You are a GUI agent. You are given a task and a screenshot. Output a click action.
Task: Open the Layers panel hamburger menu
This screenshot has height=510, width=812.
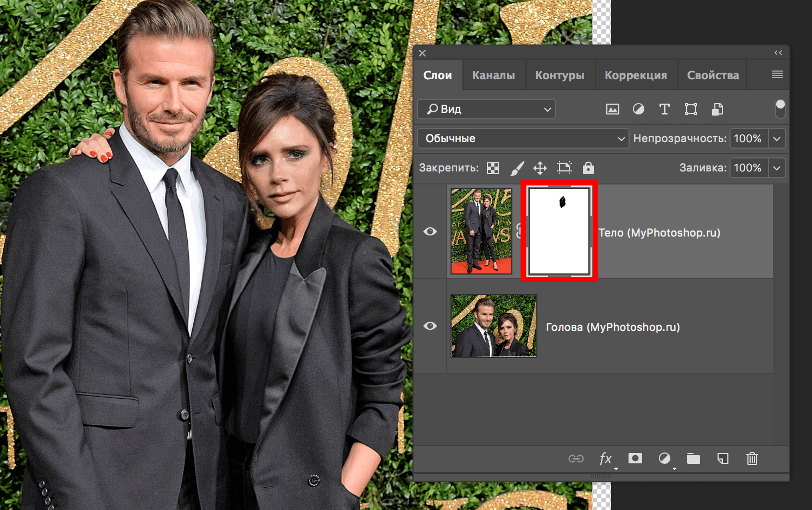(777, 74)
